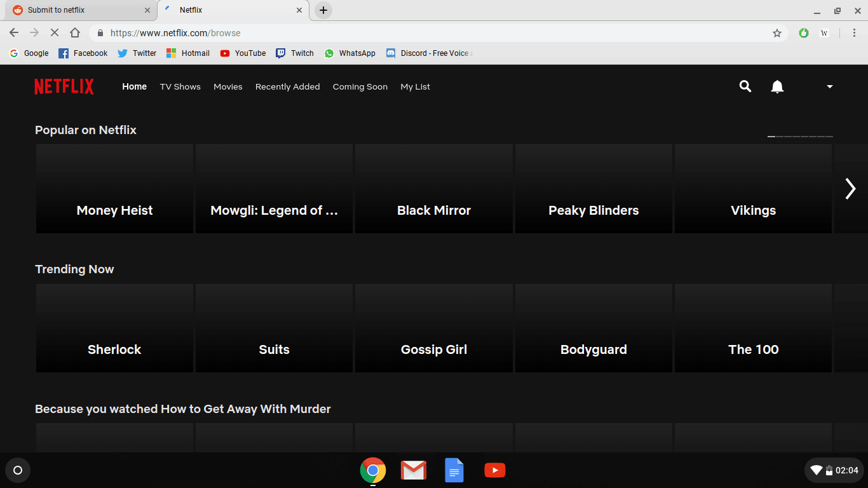Click the W extension icon
Viewport: 868px width, 488px height.
click(824, 33)
